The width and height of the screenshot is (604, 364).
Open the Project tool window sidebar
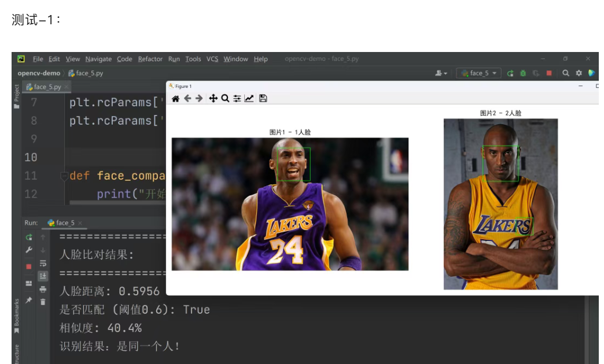(17, 96)
